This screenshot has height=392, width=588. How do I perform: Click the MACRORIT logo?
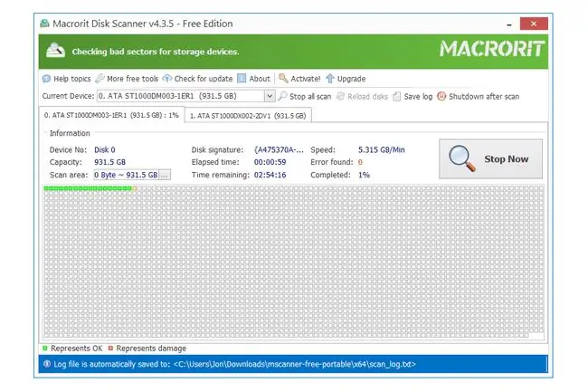(x=491, y=49)
